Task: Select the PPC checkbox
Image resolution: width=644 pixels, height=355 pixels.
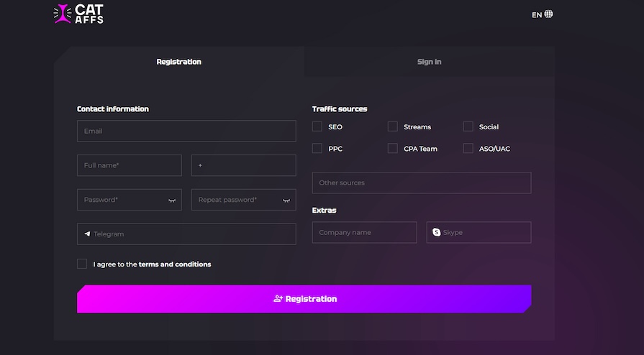Action: coord(317,149)
